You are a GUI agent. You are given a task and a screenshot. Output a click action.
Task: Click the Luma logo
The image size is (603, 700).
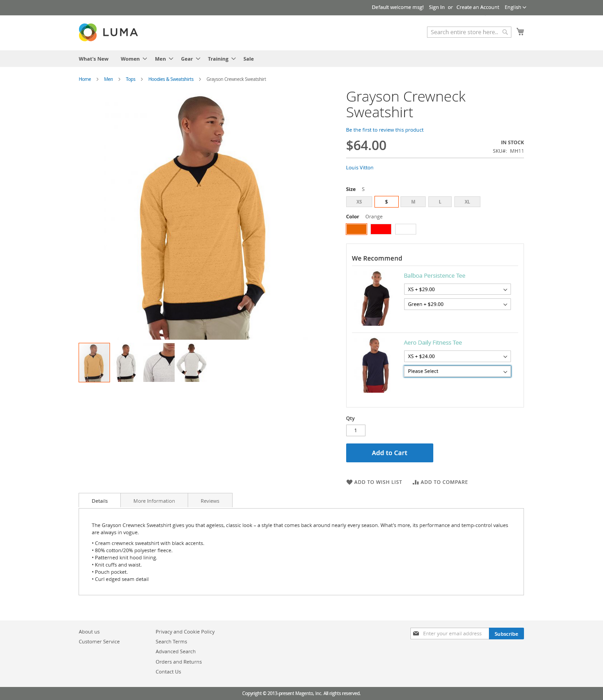(108, 32)
